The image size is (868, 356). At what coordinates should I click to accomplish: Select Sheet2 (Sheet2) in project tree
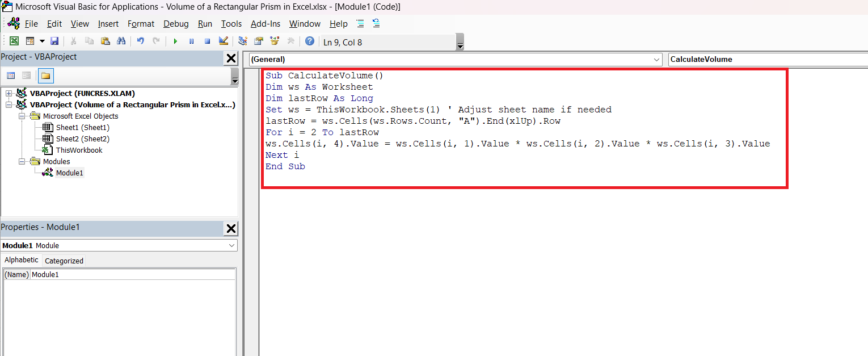pyautogui.click(x=82, y=139)
